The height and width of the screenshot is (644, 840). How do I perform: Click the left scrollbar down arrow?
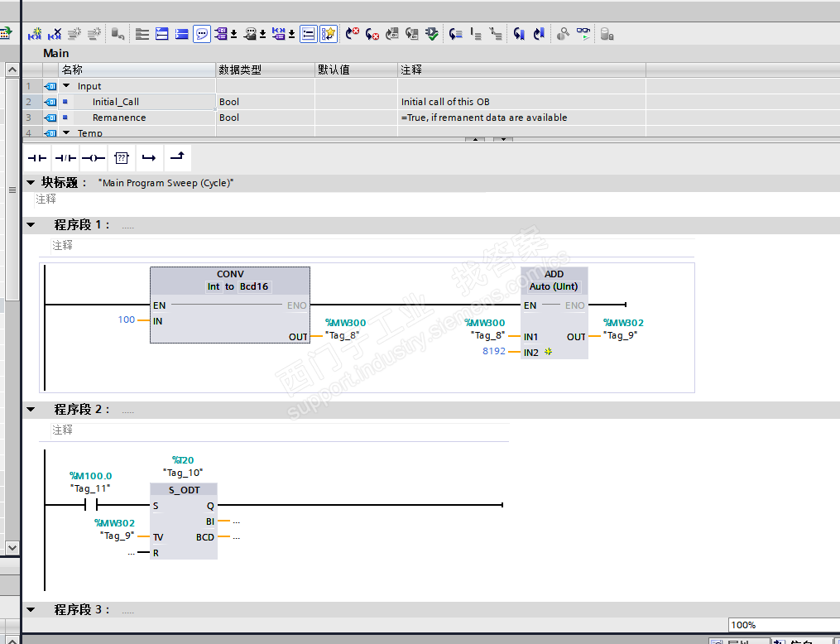12,547
